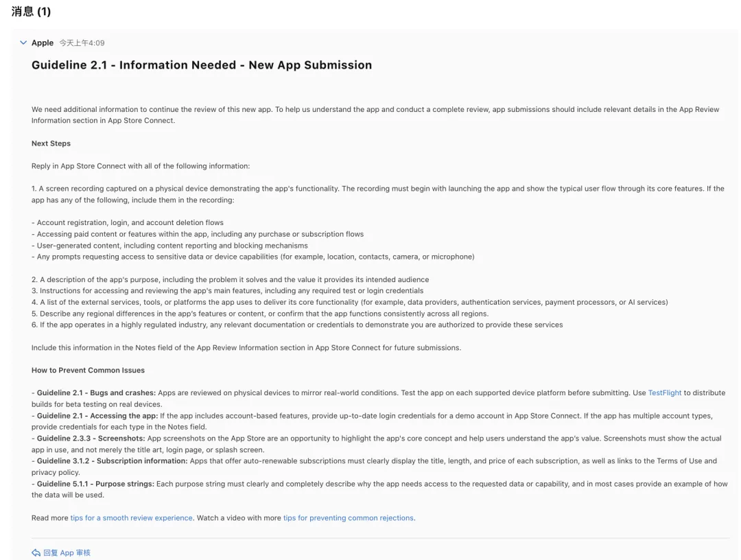Image resolution: width=741 pixels, height=560 pixels.
Task: Open 'tips for preventing common rejections' link
Action: tap(349, 517)
